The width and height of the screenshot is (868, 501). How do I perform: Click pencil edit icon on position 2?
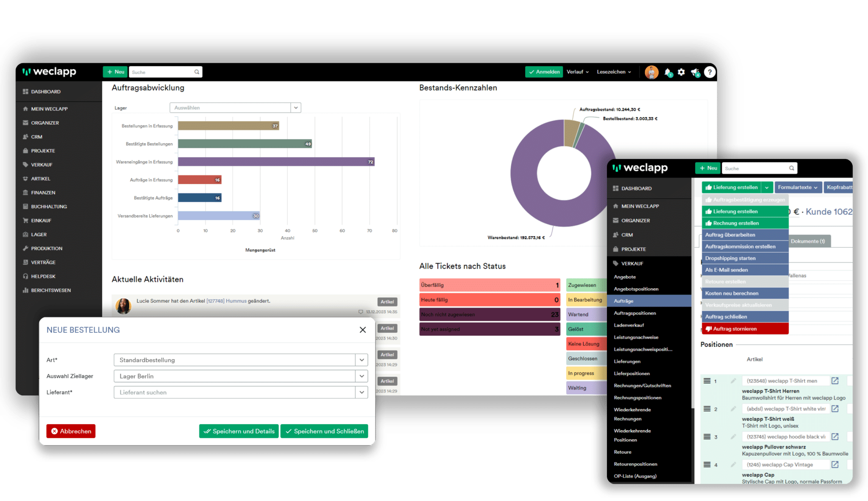coord(733,409)
